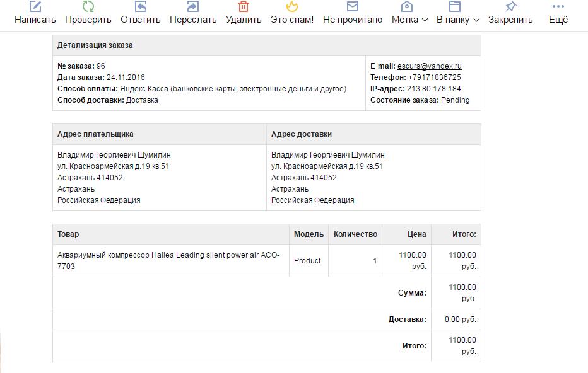
Task: Click the refresh icon above Проверить
Action: (x=88, y=6)
